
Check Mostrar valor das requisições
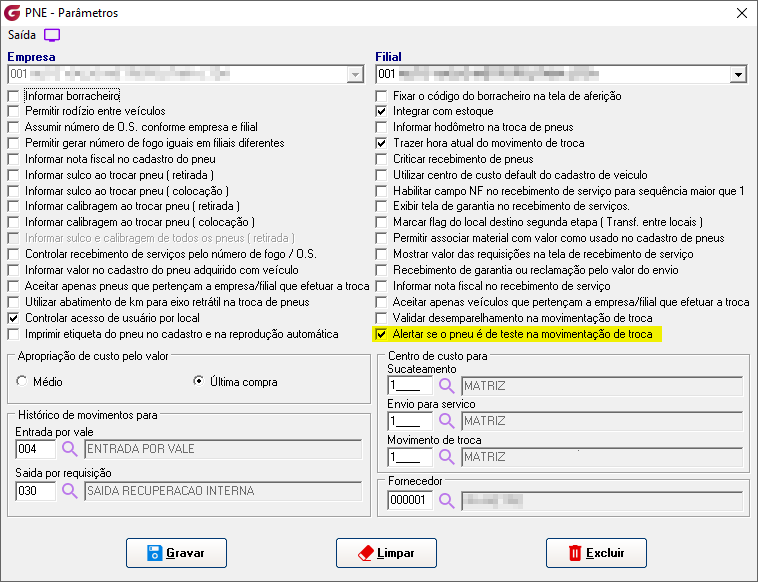coord(381,255)
